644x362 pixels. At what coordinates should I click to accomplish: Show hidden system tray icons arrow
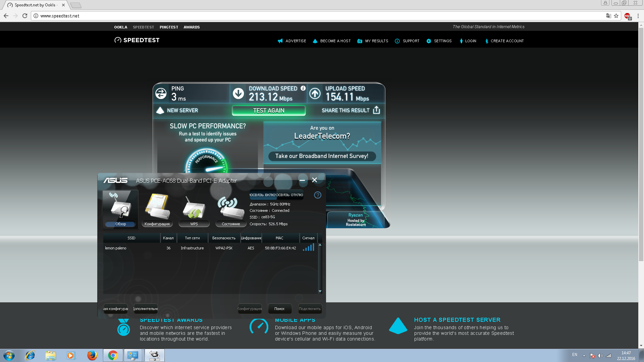(x=584, y=356)
